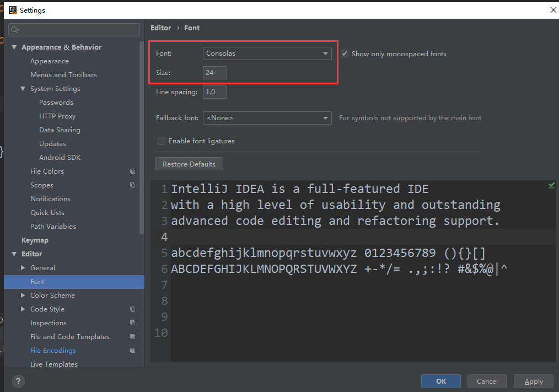Click the Size field showing 24
559x392 pixels.
click(x=214, y=73)
